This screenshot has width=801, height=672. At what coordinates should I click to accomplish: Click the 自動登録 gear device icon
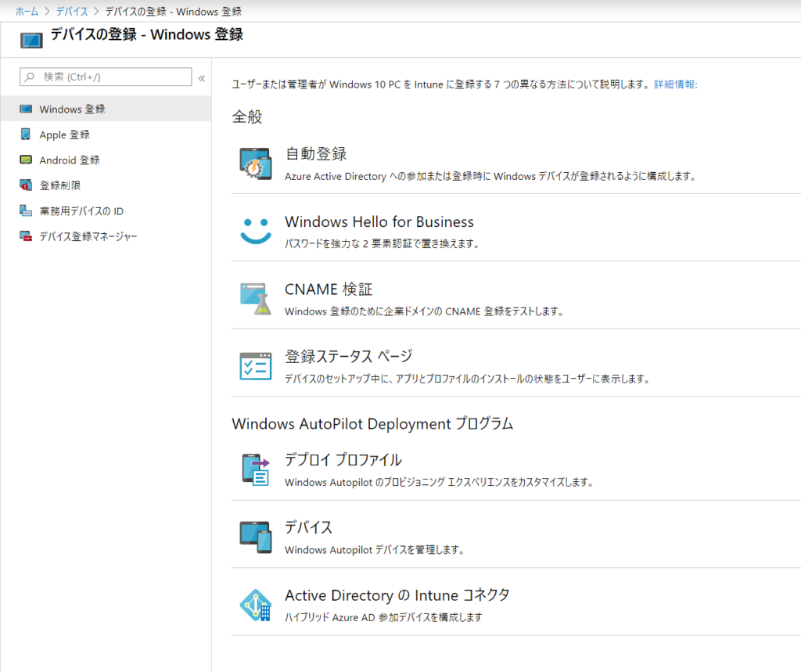(256, 164)
